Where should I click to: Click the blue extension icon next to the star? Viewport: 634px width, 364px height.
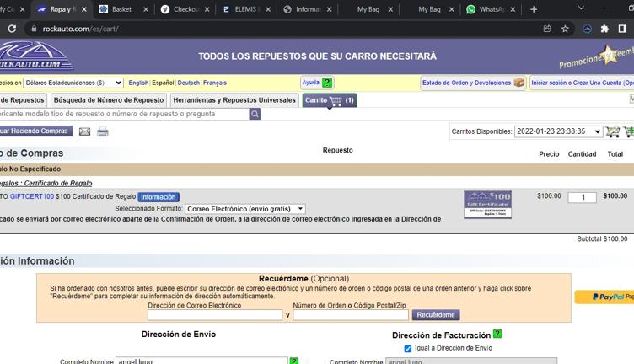pos(587,29)
